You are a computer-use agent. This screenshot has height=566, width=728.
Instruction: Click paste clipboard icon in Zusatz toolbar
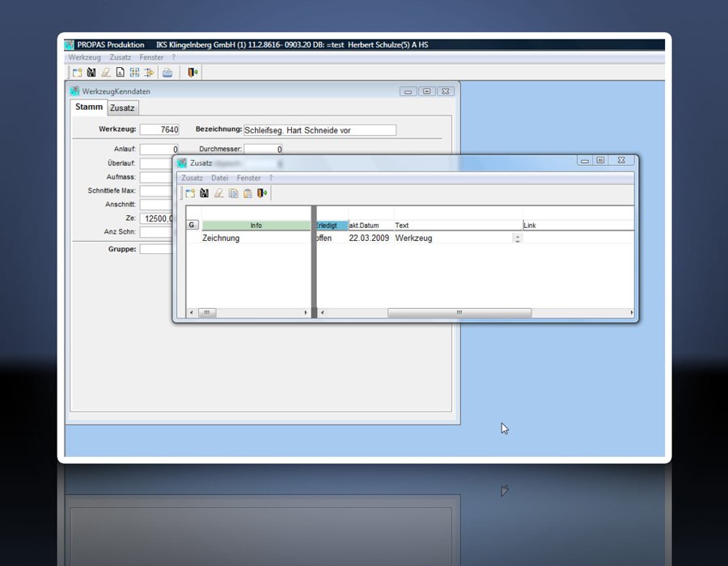[248, 193]
